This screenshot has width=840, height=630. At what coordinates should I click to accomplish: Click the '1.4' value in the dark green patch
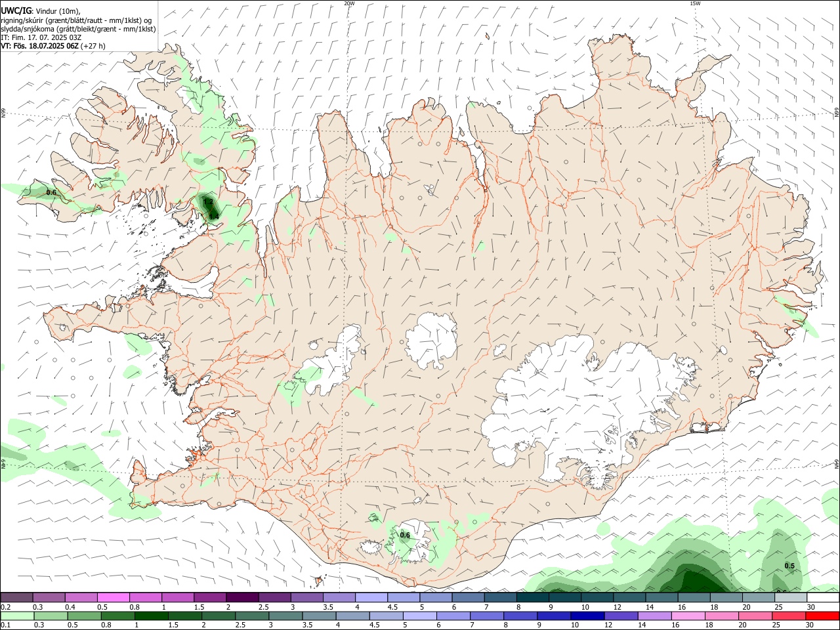click(x=213, y=216)
